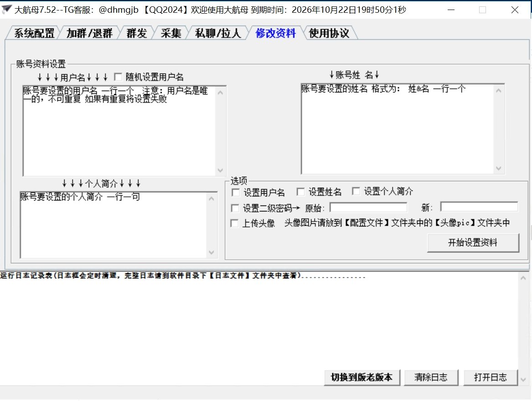This screenshot has height=401, width=532.
Task: Open logs via 打开日志 button
Action: pos(491,377)
